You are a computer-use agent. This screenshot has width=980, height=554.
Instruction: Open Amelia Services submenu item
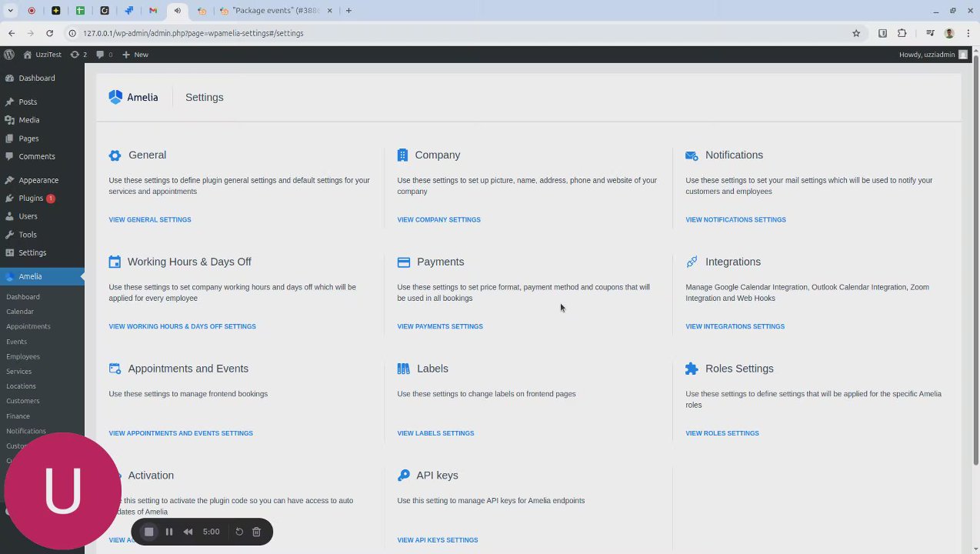tap(19, 371)
